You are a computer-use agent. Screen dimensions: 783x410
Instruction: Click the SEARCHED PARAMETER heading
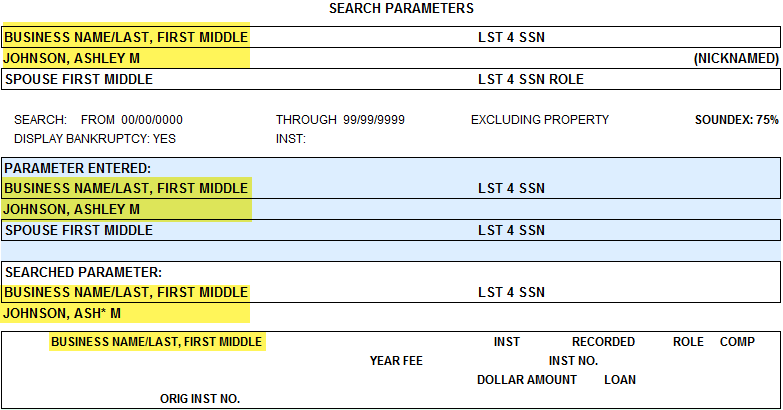tap(83, 272)
